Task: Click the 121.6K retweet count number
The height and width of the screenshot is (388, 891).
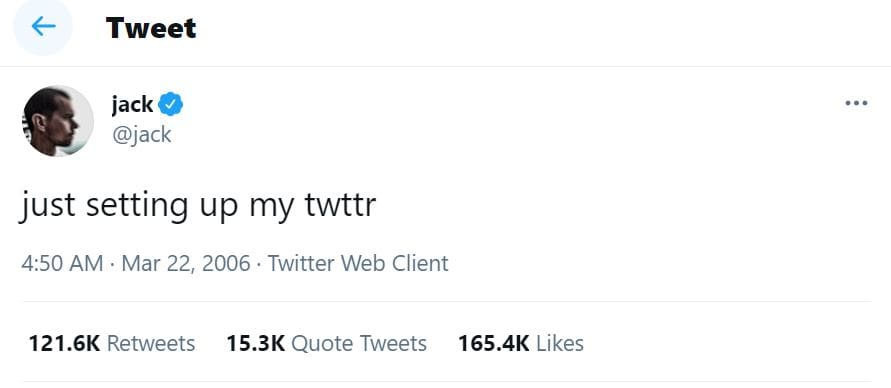Action: [65, 343]
